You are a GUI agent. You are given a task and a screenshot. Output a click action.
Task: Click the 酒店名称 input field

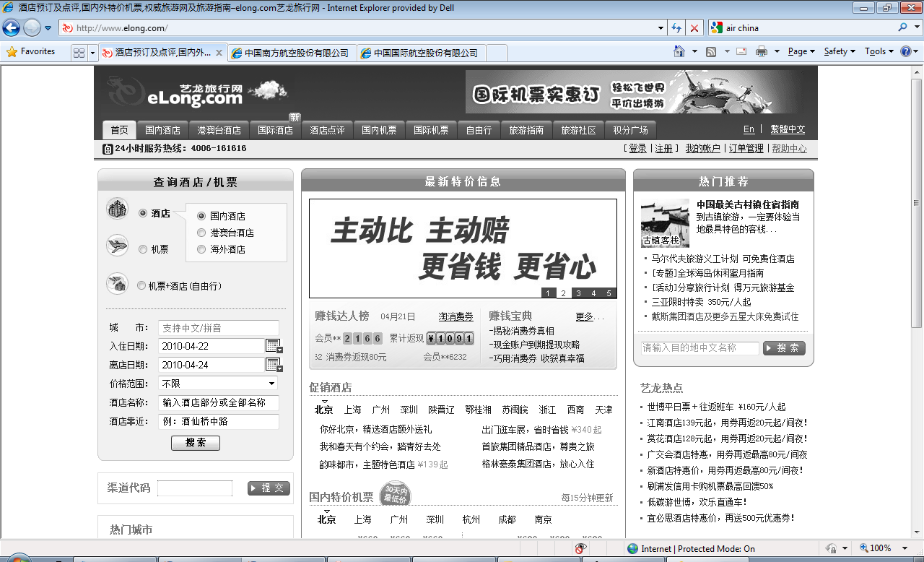218,402
